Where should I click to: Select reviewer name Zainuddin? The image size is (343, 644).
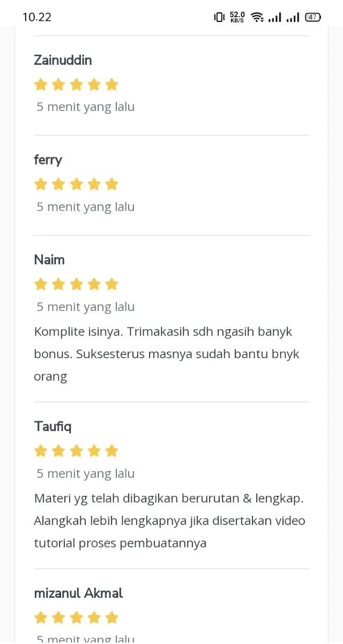click(63, 60)
